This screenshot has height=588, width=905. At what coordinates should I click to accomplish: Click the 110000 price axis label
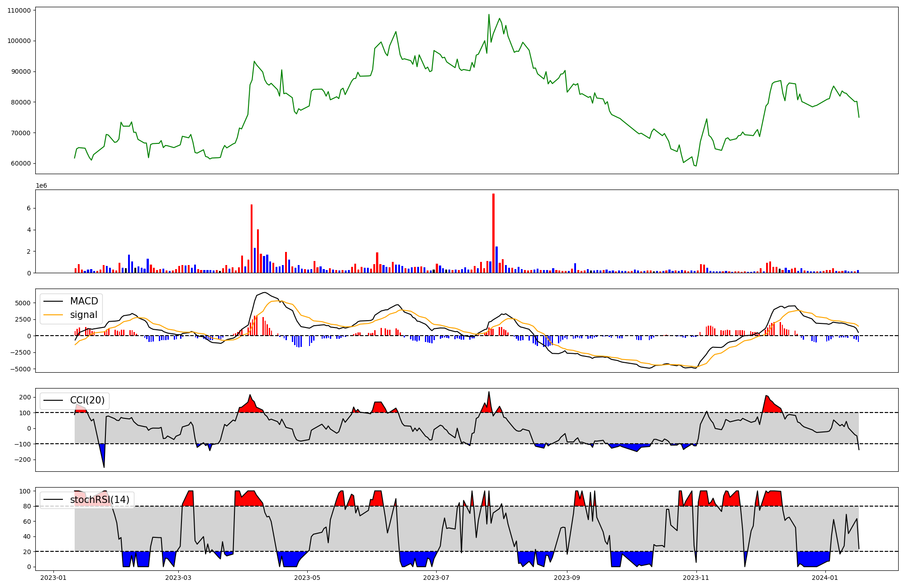(x=19, y=10)
